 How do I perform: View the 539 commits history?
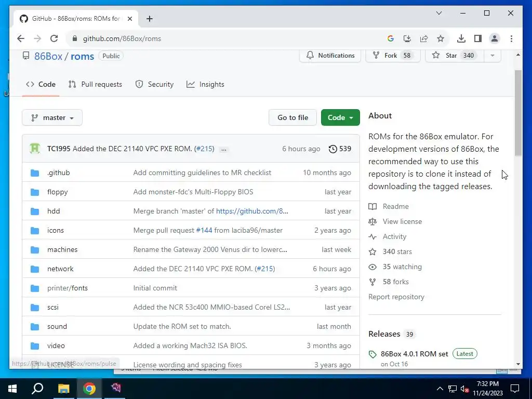click(340, 149)
